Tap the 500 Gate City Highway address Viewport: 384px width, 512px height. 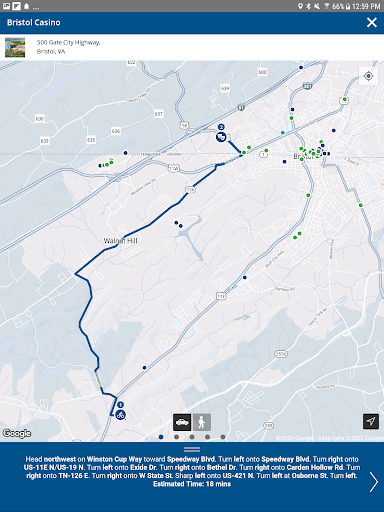coord(68,47)
